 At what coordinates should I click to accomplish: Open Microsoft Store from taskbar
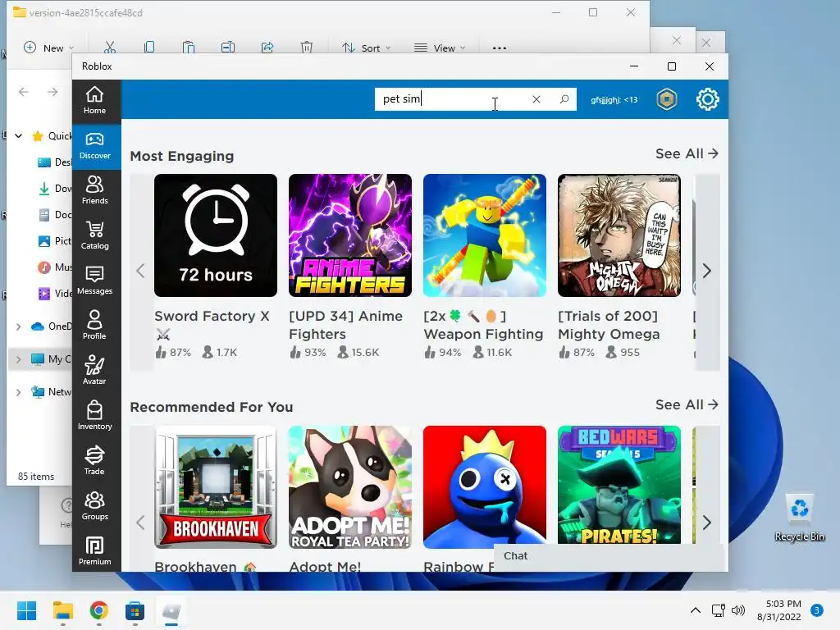pos(135,610)
